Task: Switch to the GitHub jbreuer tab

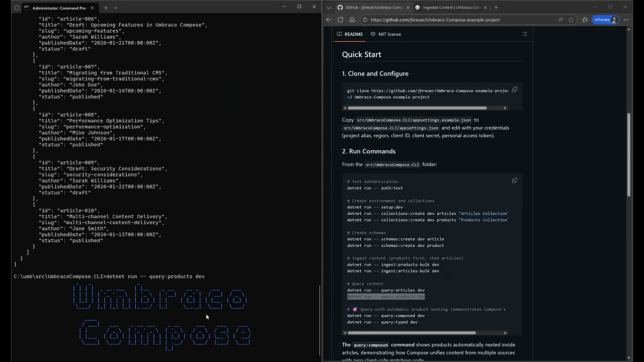Action: pyautogui.click(x=373, y=8)
